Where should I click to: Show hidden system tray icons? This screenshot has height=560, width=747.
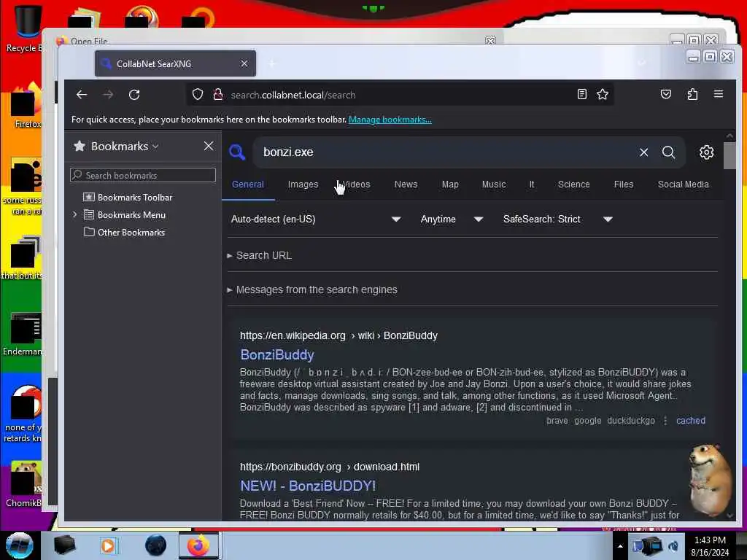(x=620, y=546)
